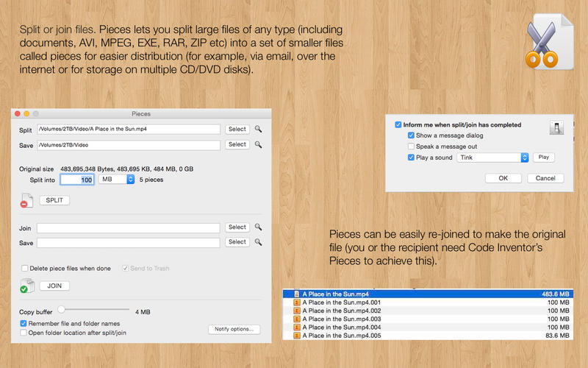Uncheck Remember file and folder names
Viewport: 588px width, 368px height.
pos(24,323)
